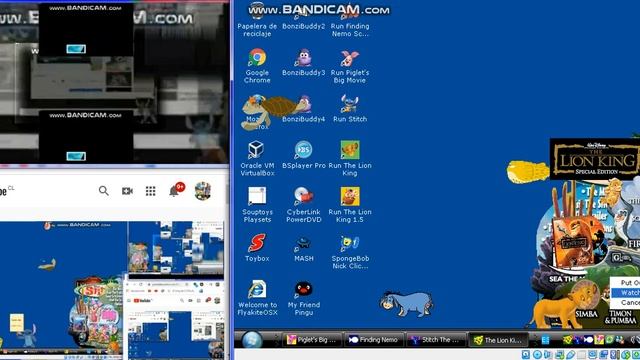This screenshot has width=640, height=360.
Task: Click the SIMBA character label
Action: coord(587,314)
